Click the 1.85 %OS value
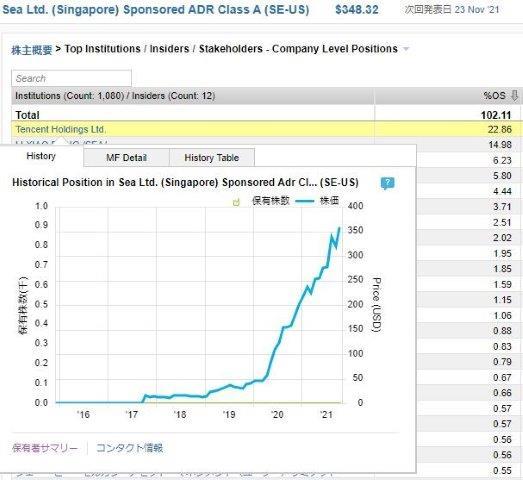 click(502, 269)
